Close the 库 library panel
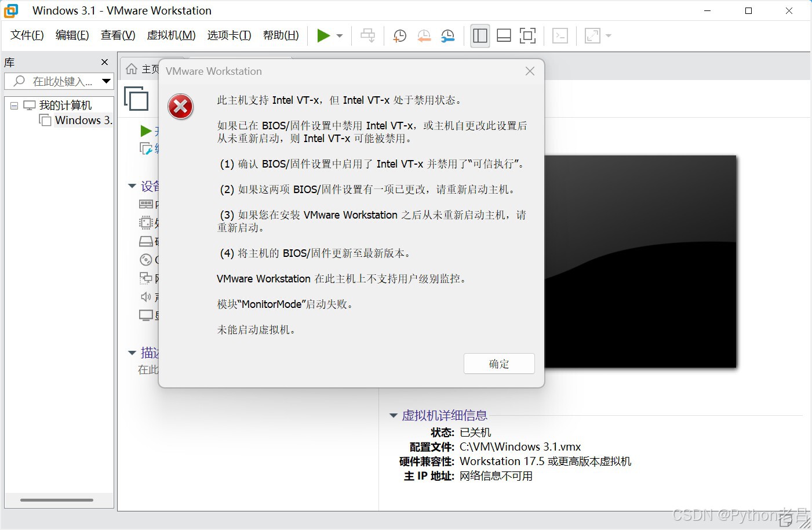The width and height of the screenshot is (812, 530). coord(105,62)
